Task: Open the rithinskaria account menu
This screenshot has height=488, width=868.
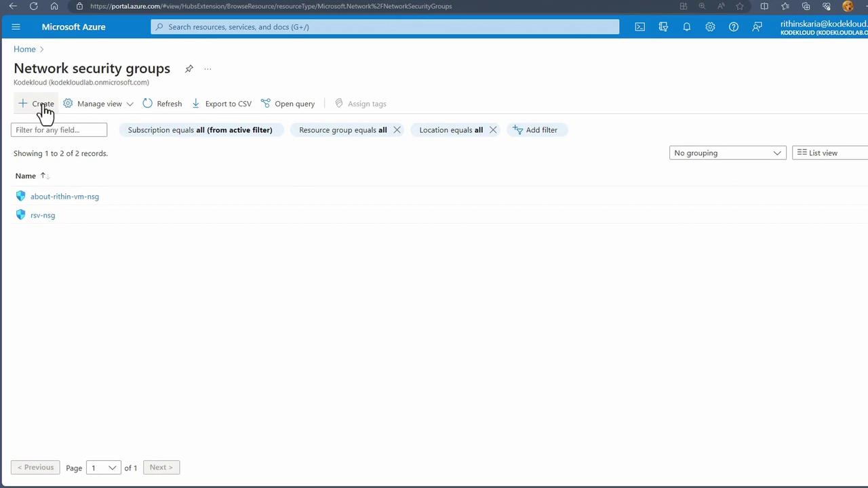Action: (824, 27)
